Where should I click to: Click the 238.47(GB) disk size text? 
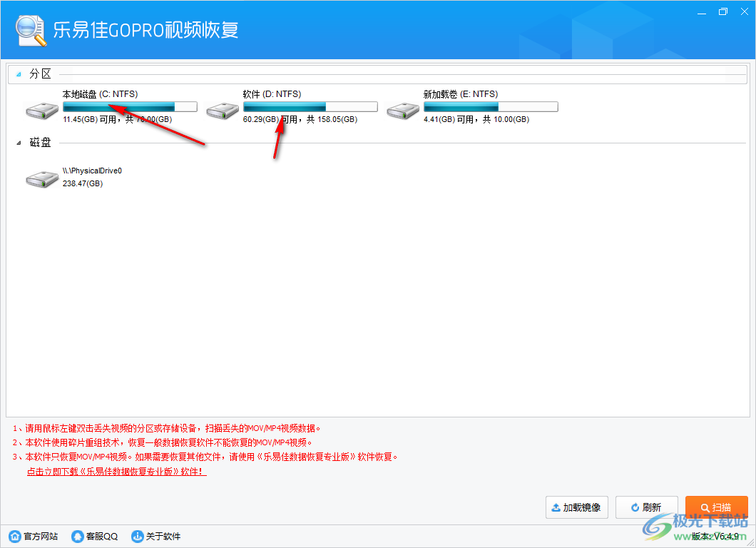(83, 183)
